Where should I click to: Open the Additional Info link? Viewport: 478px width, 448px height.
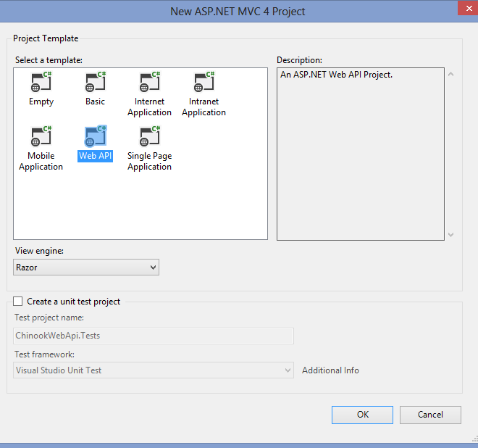point(330,370)
